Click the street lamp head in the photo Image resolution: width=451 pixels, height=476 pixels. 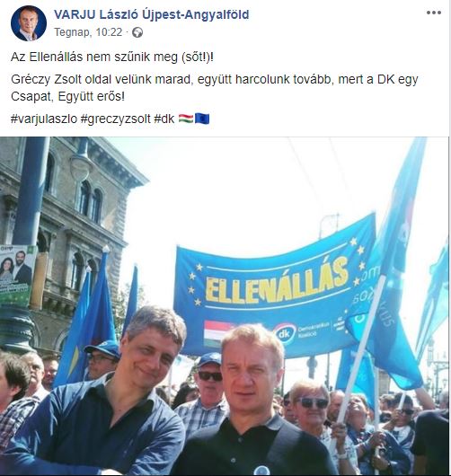[x=82, y=163]
